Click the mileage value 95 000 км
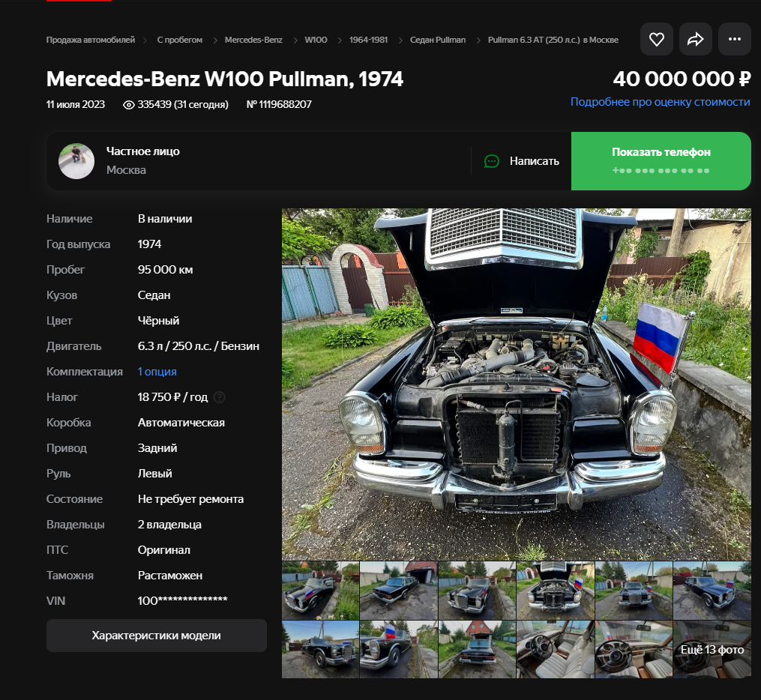This screenshot has width=761, height=700. 165,270
